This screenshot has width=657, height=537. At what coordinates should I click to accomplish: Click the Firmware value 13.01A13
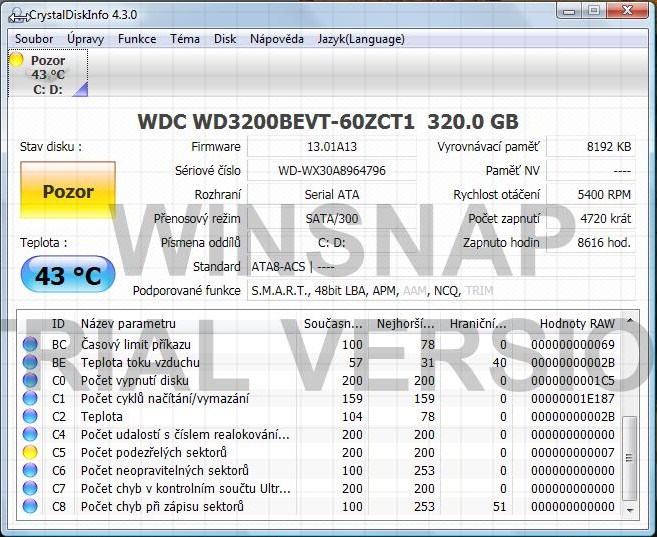[332, 147]
